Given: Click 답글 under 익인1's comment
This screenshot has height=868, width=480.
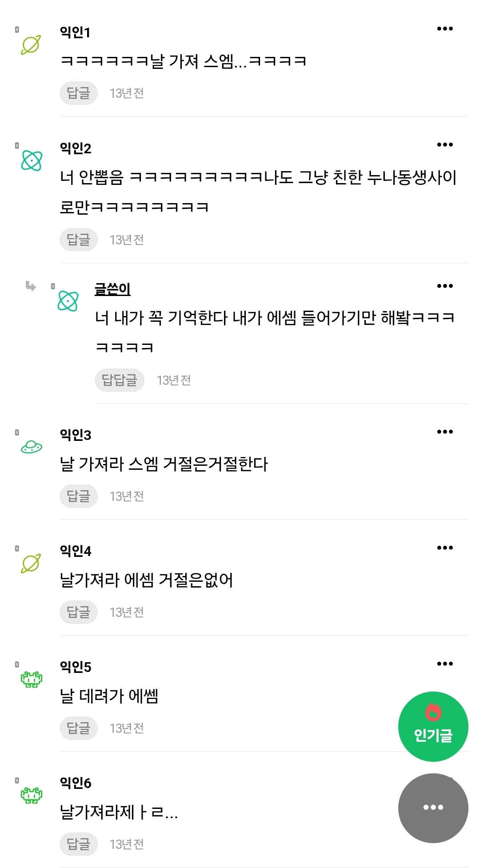Looking at the screenshot, I should [78, 93].
